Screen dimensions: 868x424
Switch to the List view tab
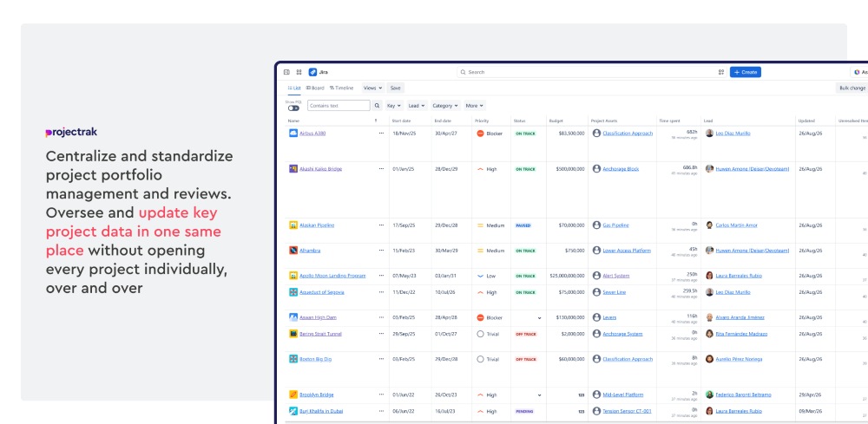294,88
